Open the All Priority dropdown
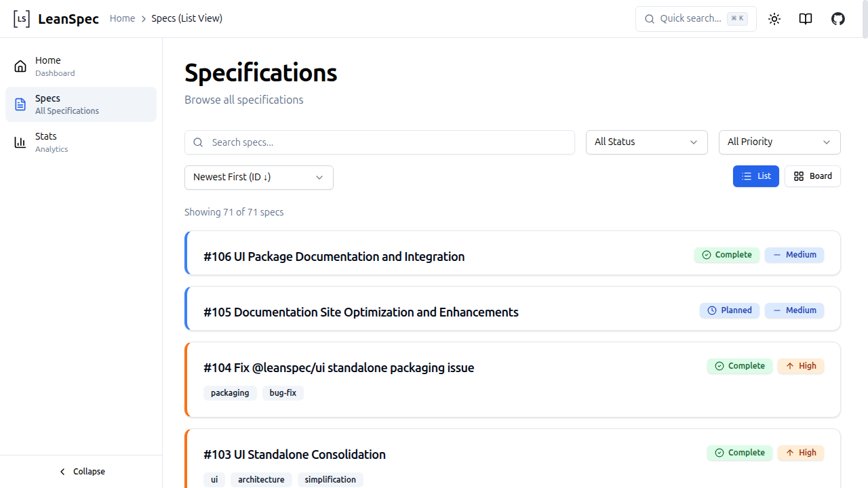 778,142
